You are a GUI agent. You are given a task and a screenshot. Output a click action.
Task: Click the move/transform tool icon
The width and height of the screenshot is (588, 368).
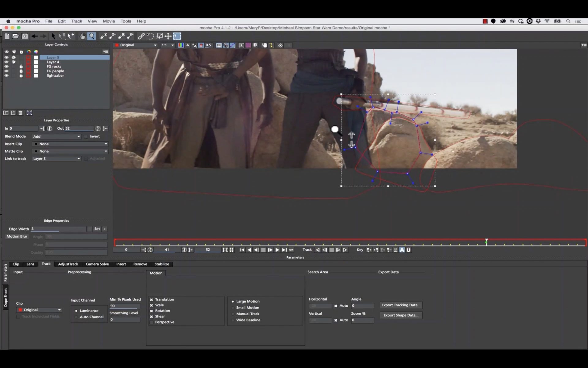coord(168,36)
